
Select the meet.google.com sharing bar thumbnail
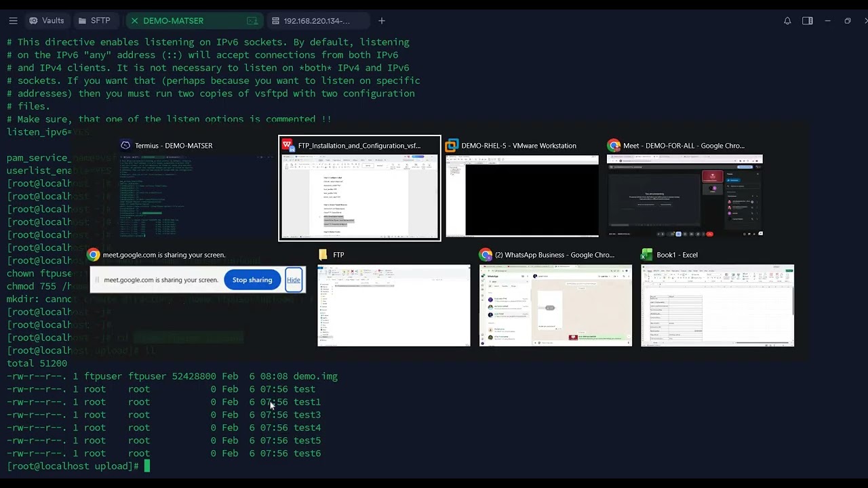[198, 279]
